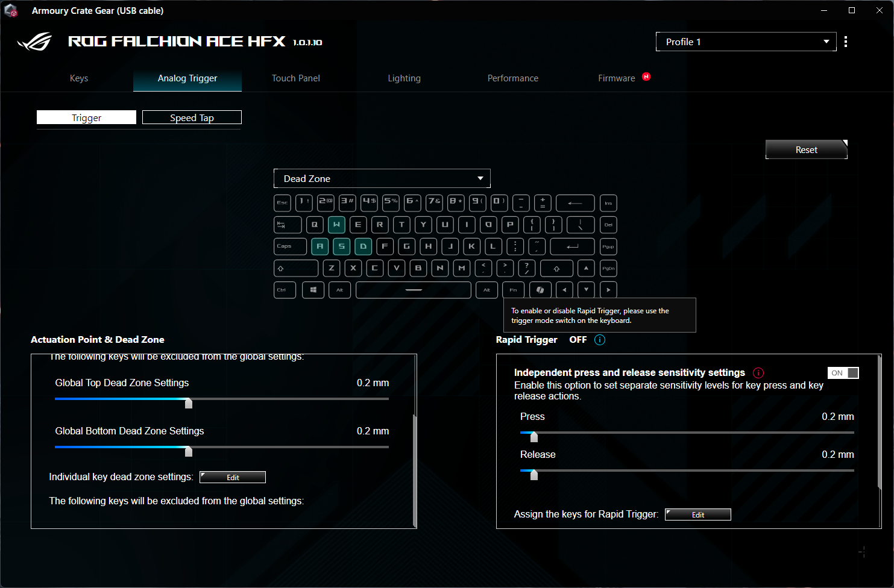Click the spacebar on keyboard diagram
The width and height of the screenshot is (894, 588).
pyautogui.click(x=414, y=290)
